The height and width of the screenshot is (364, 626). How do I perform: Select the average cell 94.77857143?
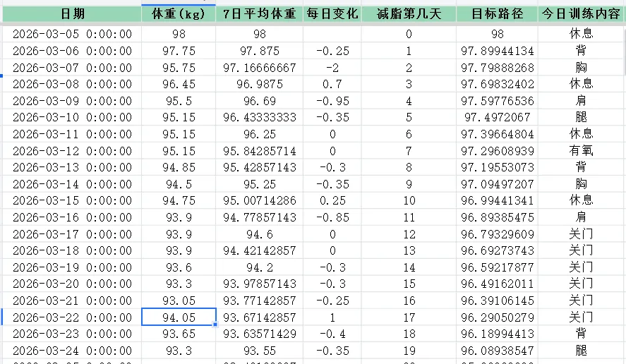(x=260, y=217)
